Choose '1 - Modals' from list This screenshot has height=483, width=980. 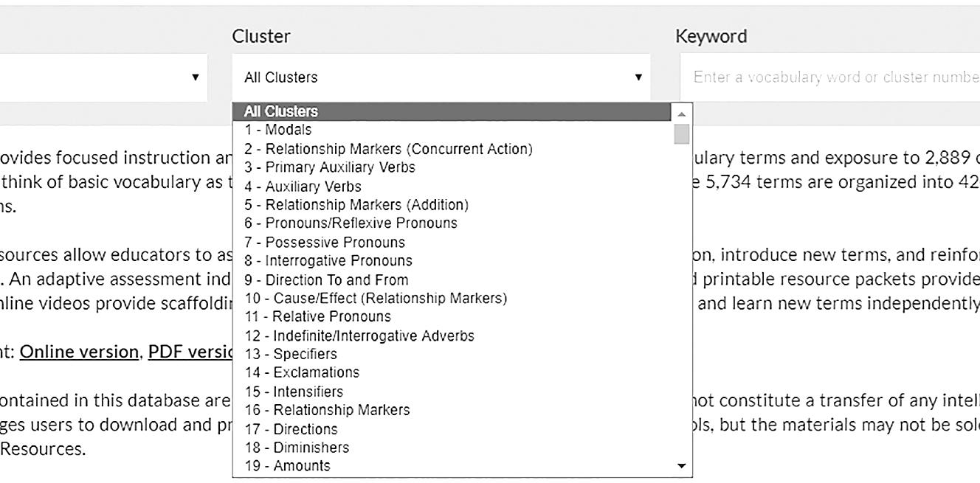tap(278, 130)
